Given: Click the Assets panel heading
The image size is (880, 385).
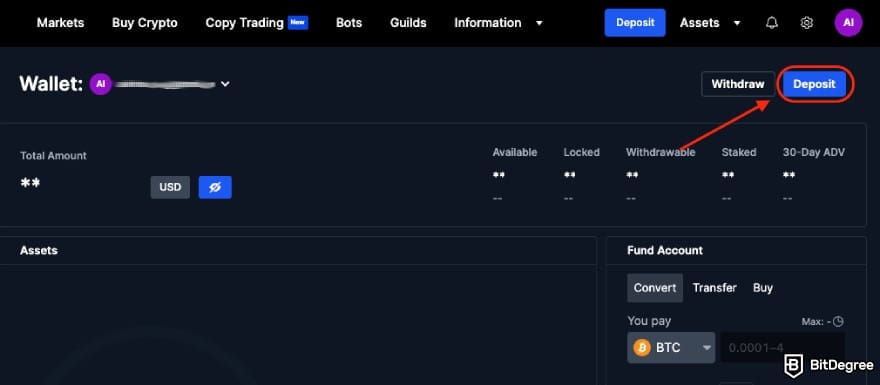Looking at the screenshot, I should (39, 250).
